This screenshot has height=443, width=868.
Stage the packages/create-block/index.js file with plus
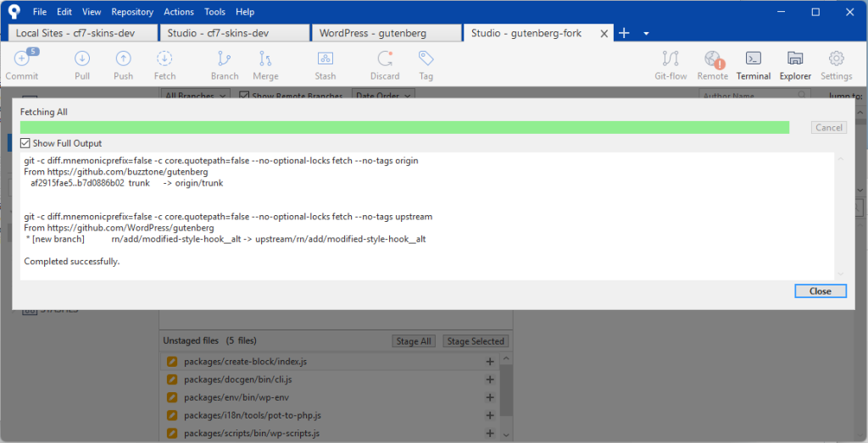coord(489,362)
